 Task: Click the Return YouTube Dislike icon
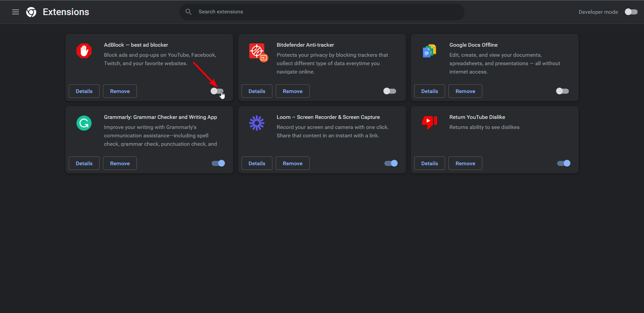click(429, 122)
